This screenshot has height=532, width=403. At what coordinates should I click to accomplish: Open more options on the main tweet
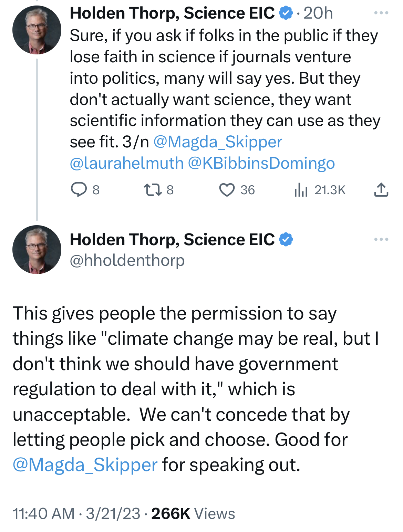[x=381, y=240]
